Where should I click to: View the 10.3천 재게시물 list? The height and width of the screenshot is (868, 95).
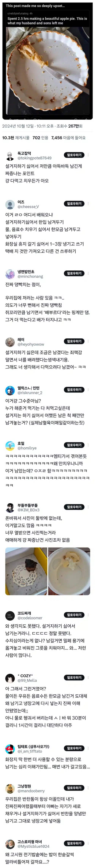click(x=16, y=137)
